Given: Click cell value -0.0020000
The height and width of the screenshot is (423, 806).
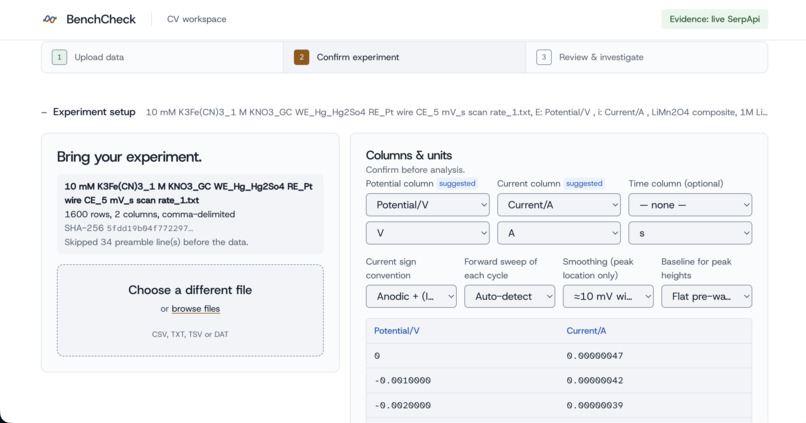Looking at the screenshot, I should 402,405.
